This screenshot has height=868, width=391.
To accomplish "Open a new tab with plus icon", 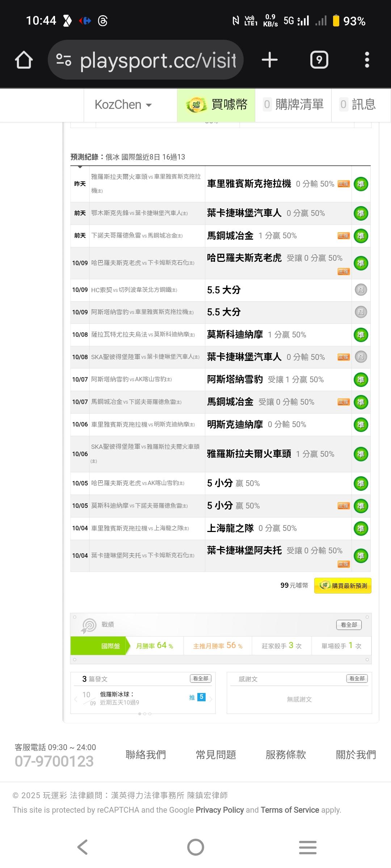I will click(x=270, y=60).
